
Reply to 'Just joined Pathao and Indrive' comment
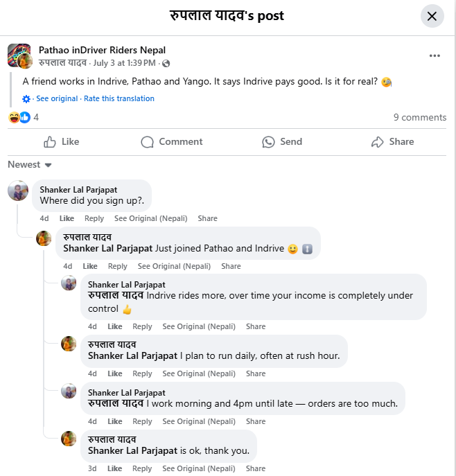118,266
